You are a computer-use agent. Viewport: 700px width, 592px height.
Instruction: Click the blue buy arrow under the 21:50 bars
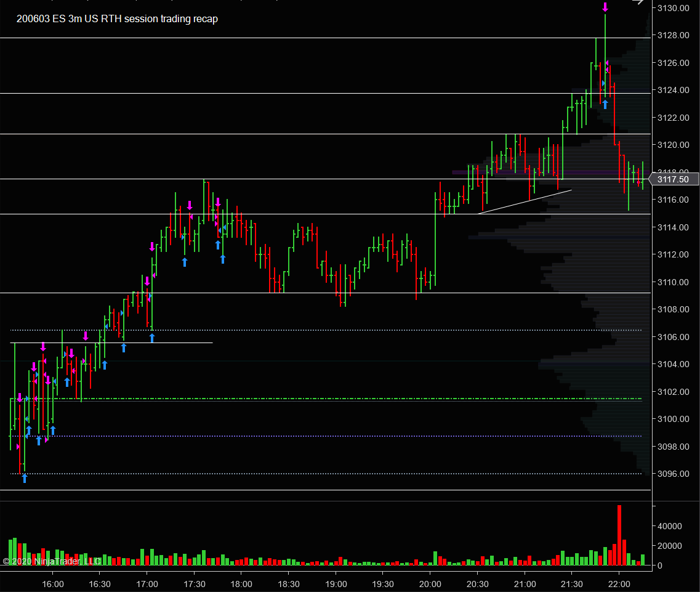point(605,104)
